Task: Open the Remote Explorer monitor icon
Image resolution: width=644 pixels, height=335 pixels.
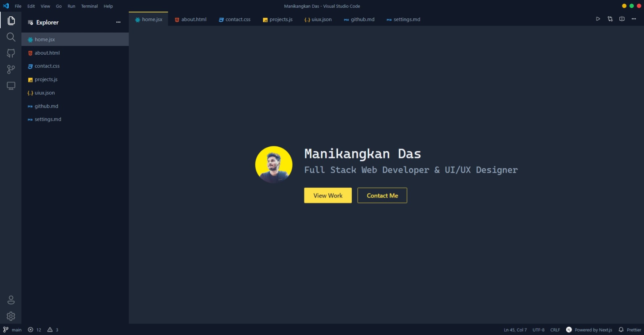Action: (11, 86)
